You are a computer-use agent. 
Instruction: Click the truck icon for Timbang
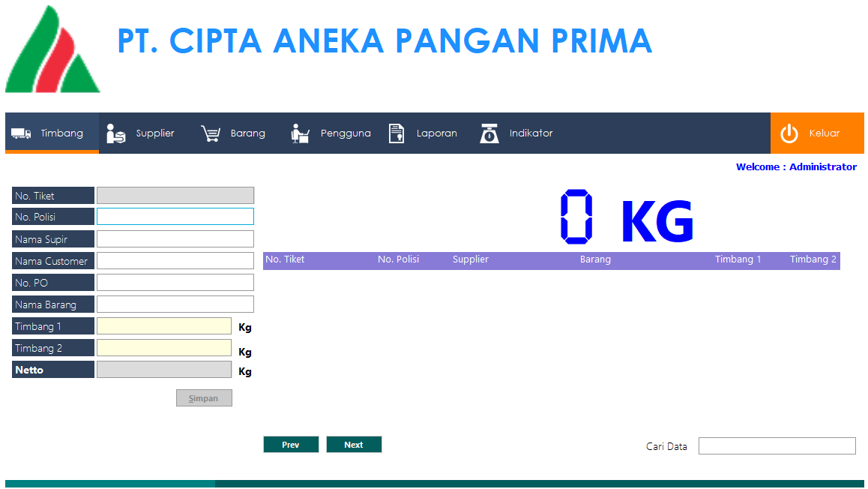[21, 133]
